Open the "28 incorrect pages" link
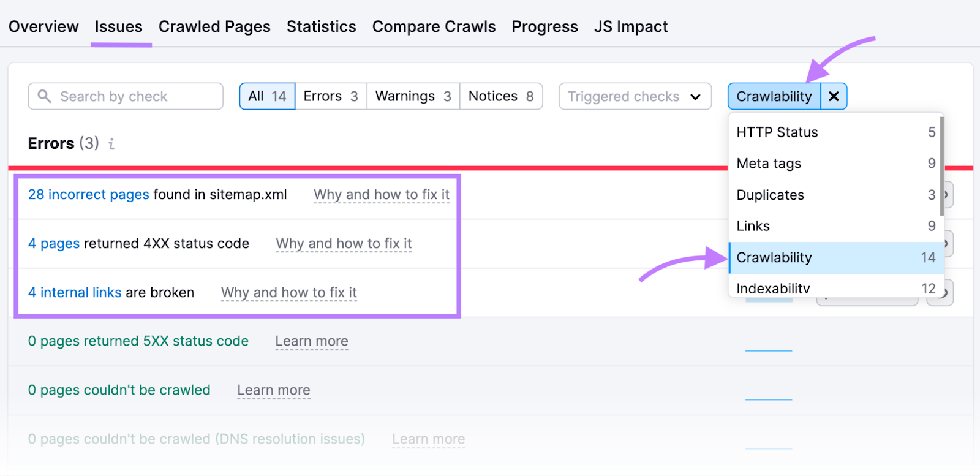 (x=88, y=195)
